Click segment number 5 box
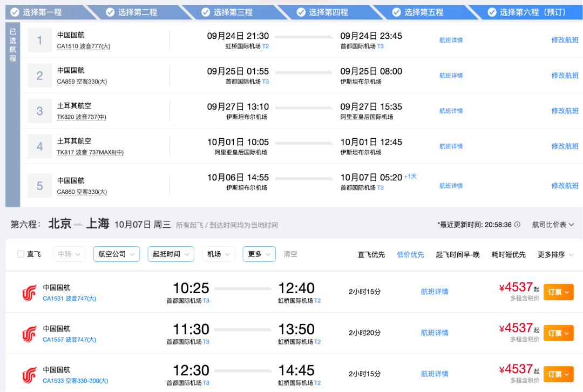Image resolution: width=583 pixels, height=392 pixels. 39,186
